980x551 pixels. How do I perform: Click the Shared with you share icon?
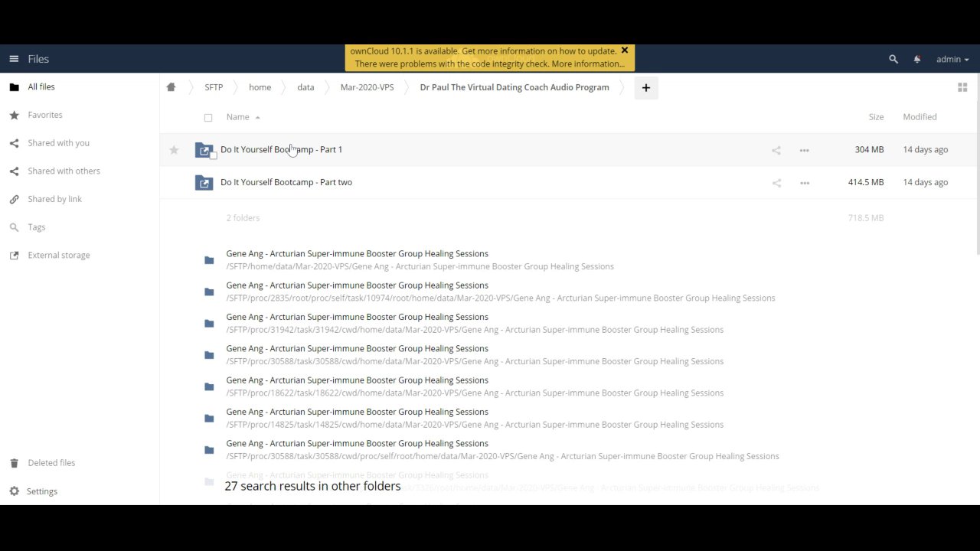(14, 143)
